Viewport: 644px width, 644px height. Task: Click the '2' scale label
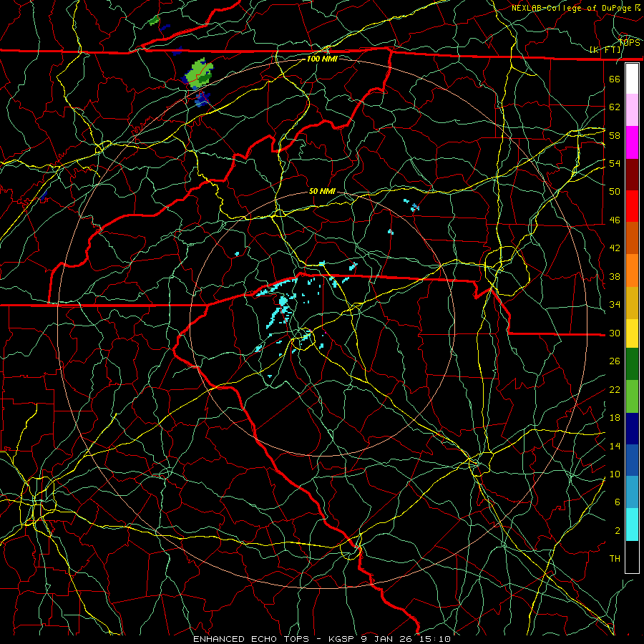618,531
